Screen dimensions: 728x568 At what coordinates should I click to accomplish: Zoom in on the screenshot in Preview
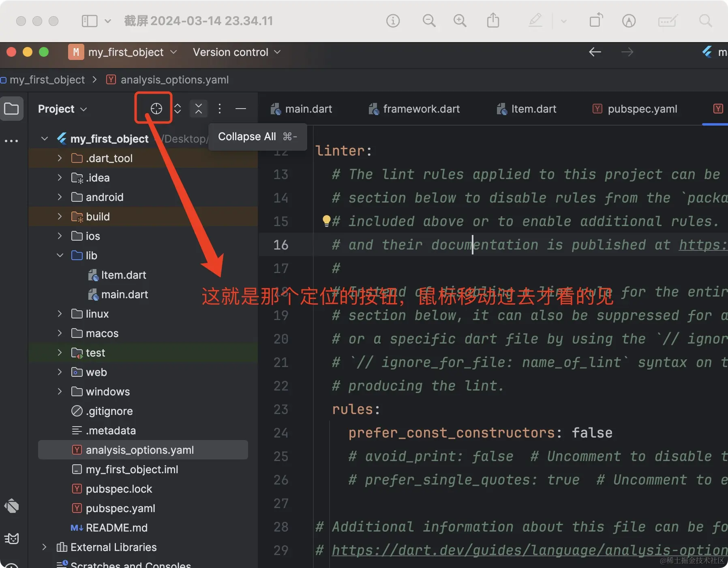coord(460,21)
